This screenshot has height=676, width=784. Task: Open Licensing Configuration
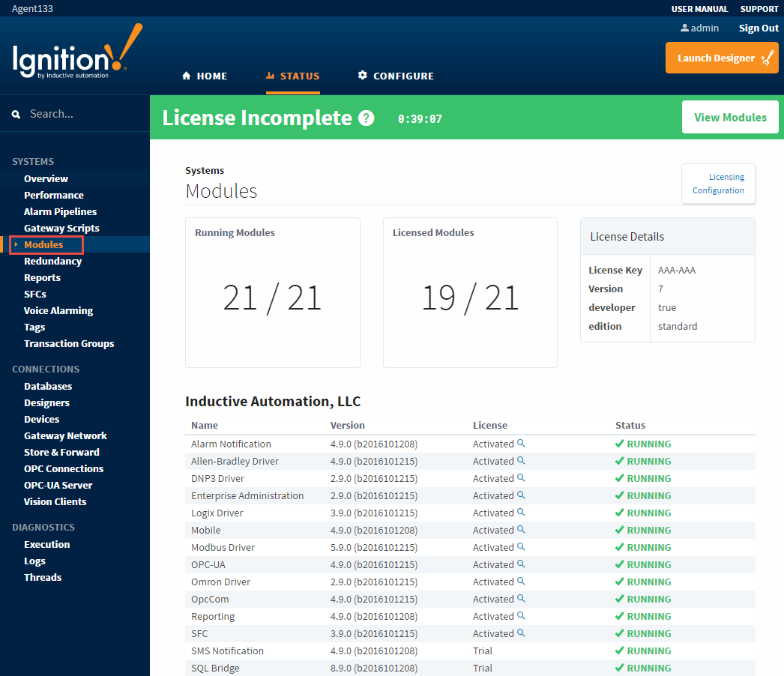717,183
